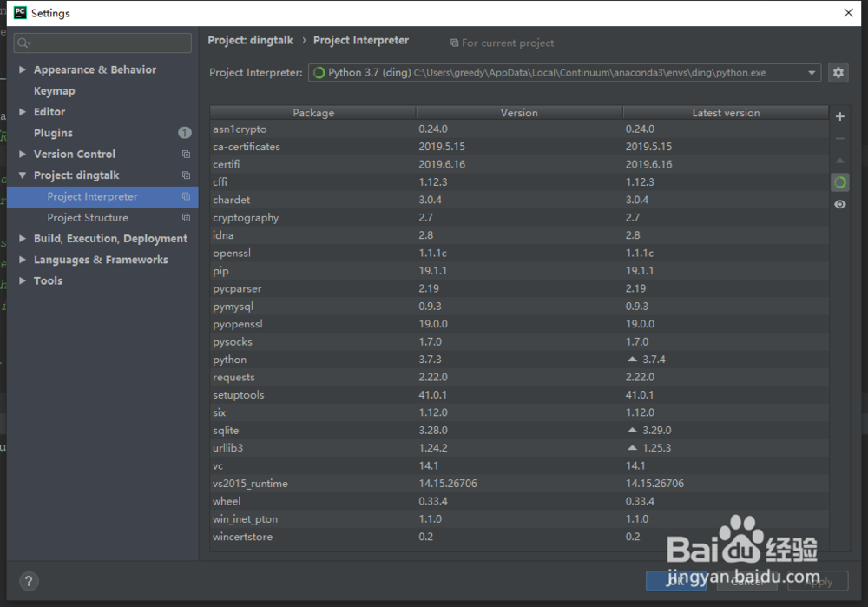Click the PyCharm logo in title bar

[x=20, y=13]
